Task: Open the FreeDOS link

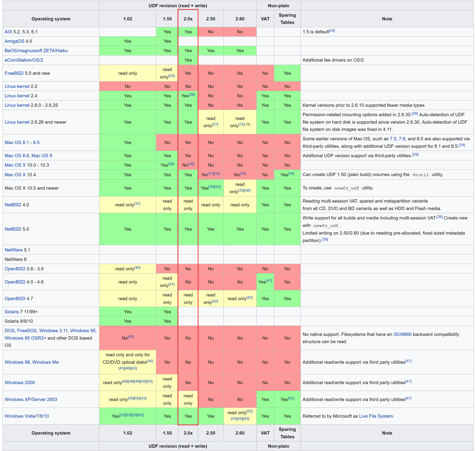Action: pyautogui.click(x=27, y=331)
